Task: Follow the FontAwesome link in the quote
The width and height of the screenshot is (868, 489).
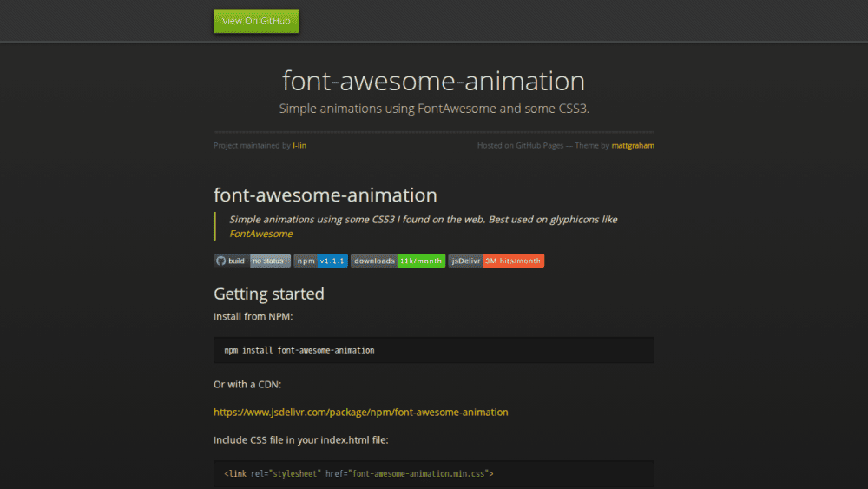Action: tap(261, 234)
